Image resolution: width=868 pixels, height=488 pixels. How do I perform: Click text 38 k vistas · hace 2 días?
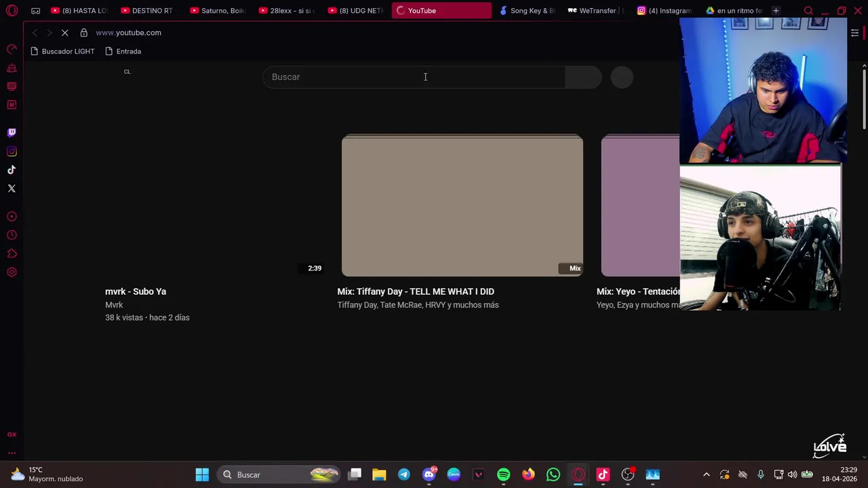click(147, 317)
